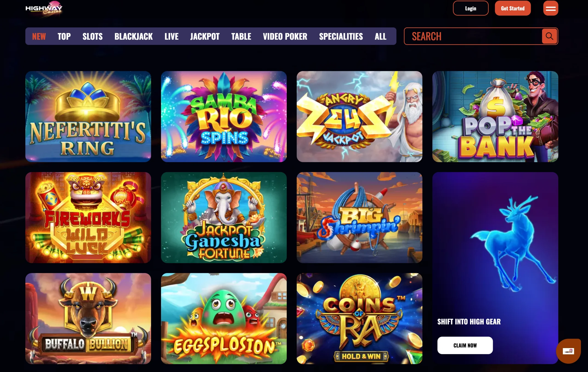Click the Login button

tap(471, 8)
